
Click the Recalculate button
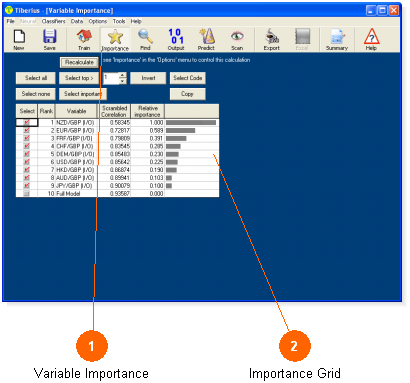[79, 62]
